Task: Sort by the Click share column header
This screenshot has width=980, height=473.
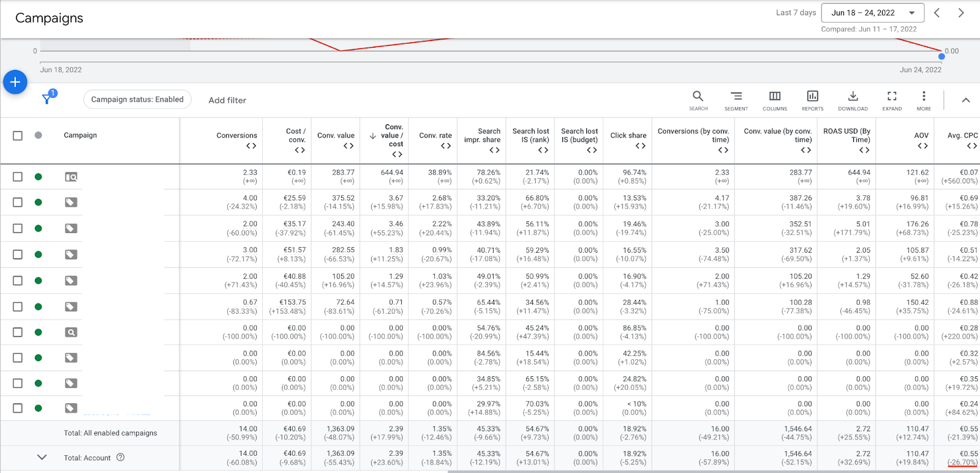Action: 628,136
